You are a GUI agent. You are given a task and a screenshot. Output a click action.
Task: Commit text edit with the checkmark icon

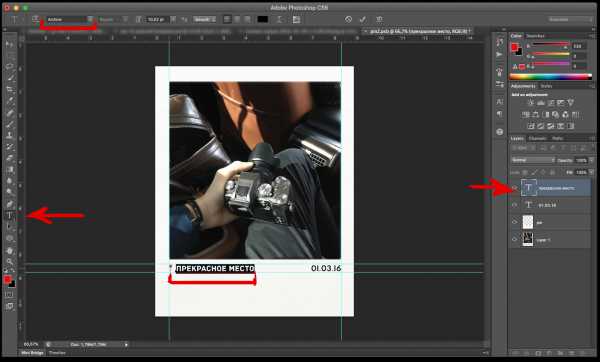(x=363, y=19)
